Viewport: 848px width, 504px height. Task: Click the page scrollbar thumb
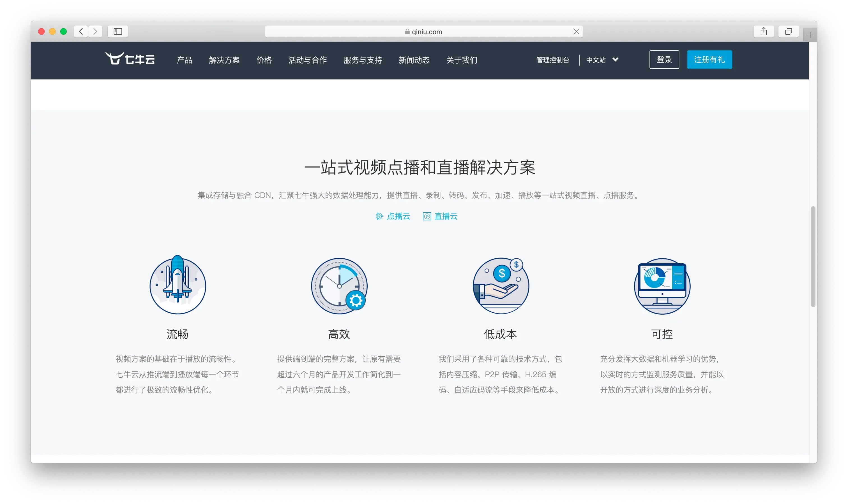click(813, 255)
